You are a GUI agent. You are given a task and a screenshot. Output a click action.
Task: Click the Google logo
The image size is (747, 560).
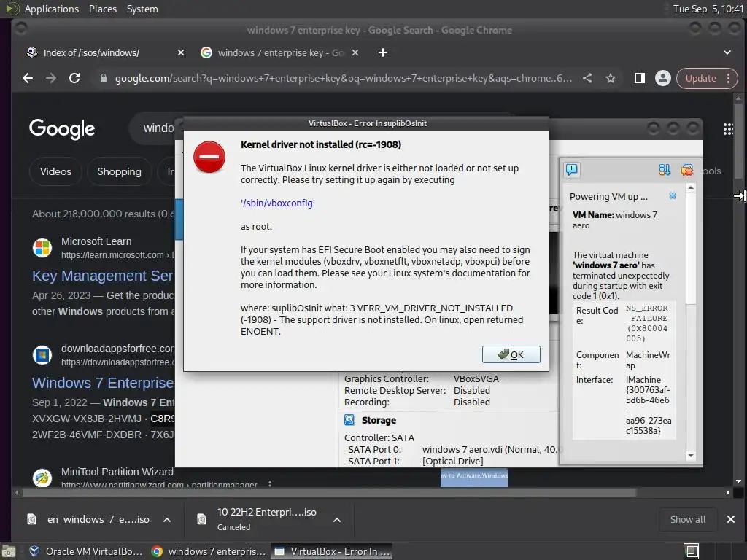point(62,128)
